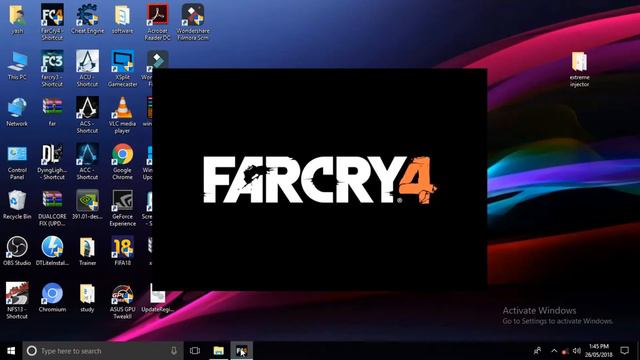The height and width of the screenshot is (360, 640).
Task: Open the Action Center notifications
Action: click(624, 351)
